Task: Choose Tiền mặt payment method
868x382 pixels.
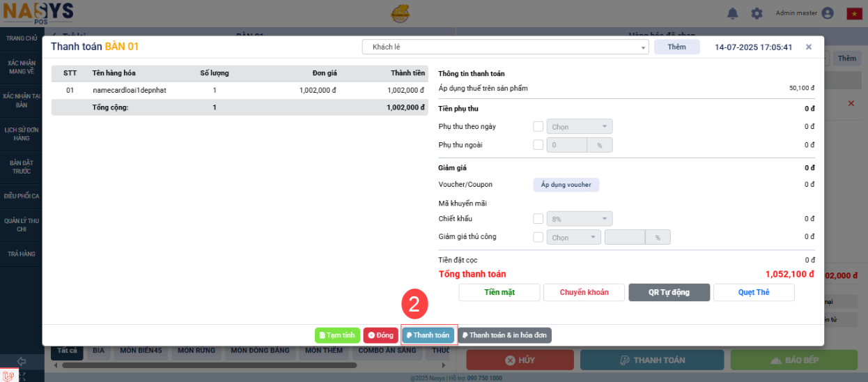Action: (x=499, y=292)
